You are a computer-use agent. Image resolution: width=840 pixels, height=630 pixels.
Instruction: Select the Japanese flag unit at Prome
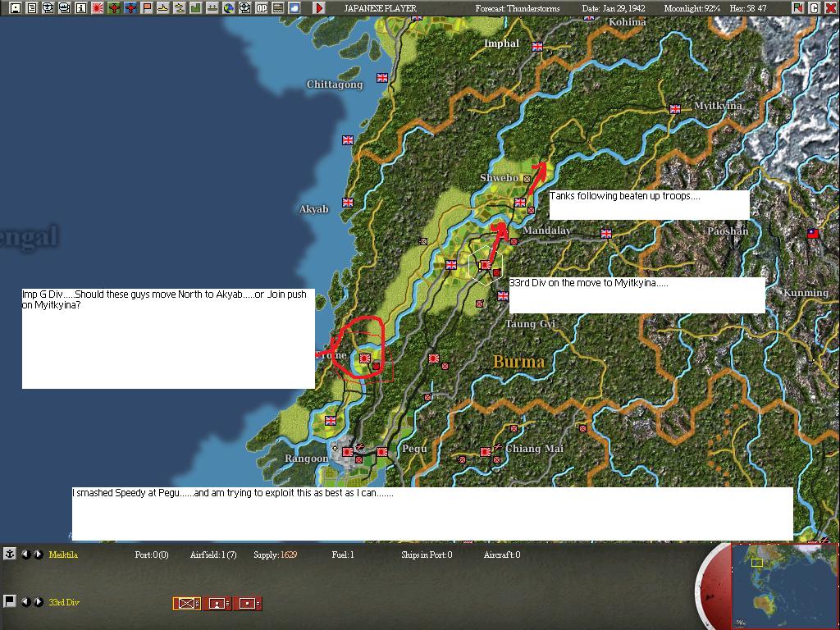coord(365,358)
